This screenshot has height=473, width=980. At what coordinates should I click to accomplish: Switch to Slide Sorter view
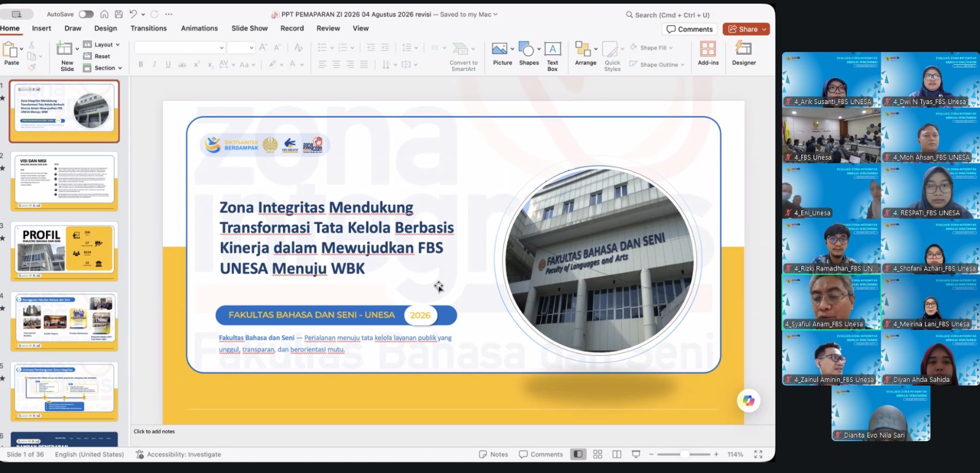pyautogui.click(x=598, y=454)
